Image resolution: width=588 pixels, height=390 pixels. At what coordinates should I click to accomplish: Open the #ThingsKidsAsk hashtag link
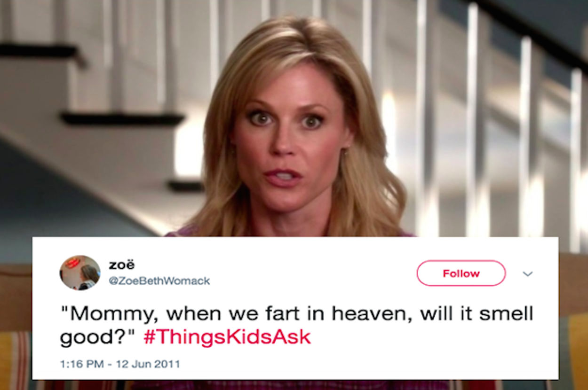click(x=227, y=337)
